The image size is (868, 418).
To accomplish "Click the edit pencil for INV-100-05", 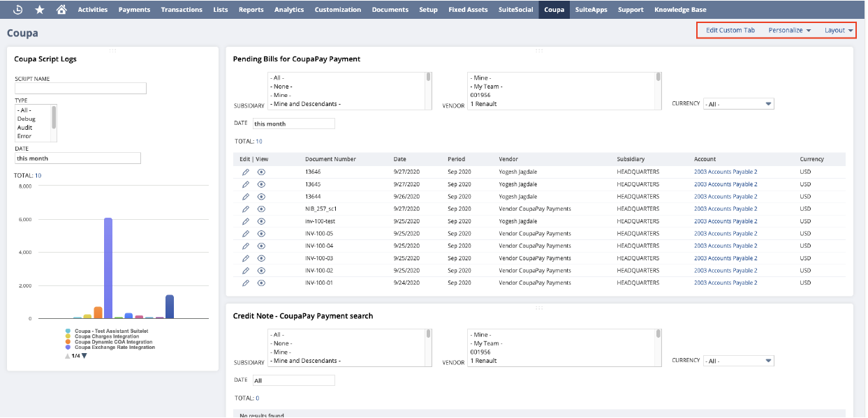I will [245, 234].
